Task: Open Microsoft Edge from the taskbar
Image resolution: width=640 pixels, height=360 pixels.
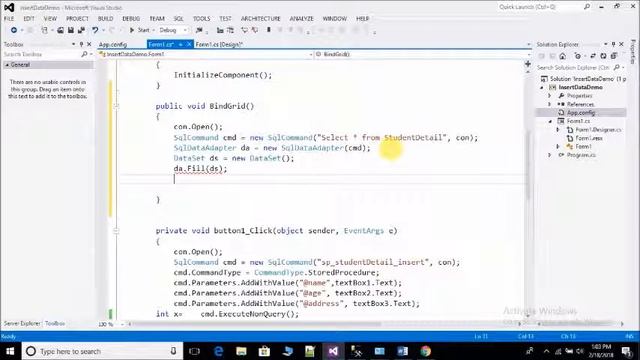Action: 218,351
